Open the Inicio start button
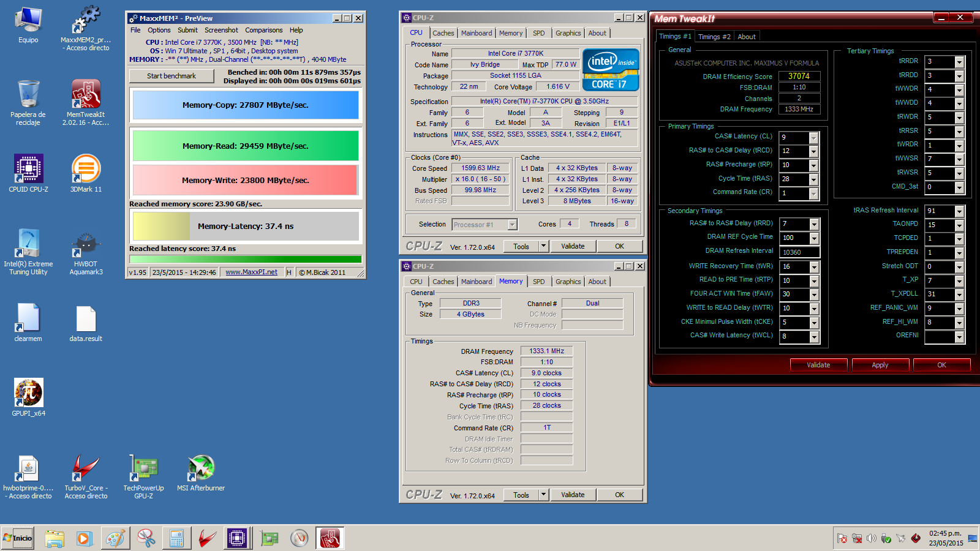Viewport: 980px width, 551px height. coord(18,538)
